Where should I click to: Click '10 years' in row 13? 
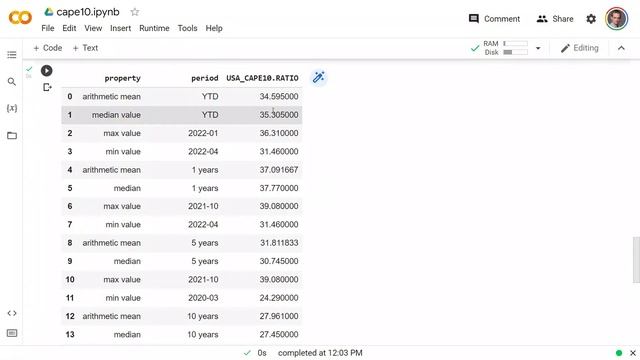[203, 335]
